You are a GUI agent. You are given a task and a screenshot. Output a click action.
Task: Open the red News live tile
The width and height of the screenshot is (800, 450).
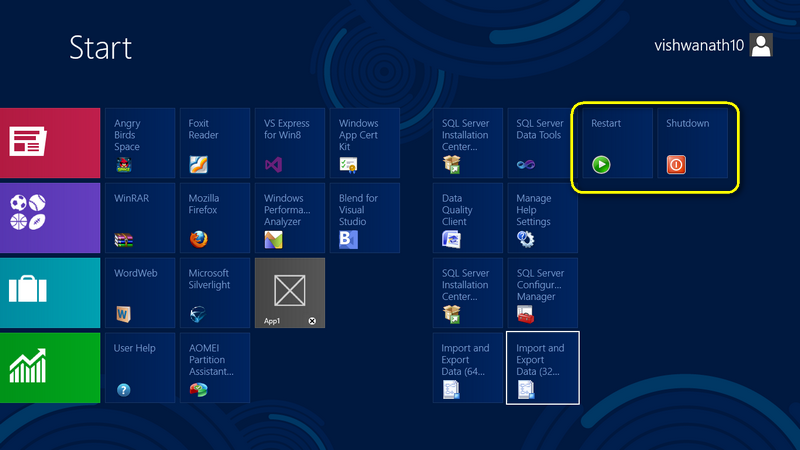50,143
